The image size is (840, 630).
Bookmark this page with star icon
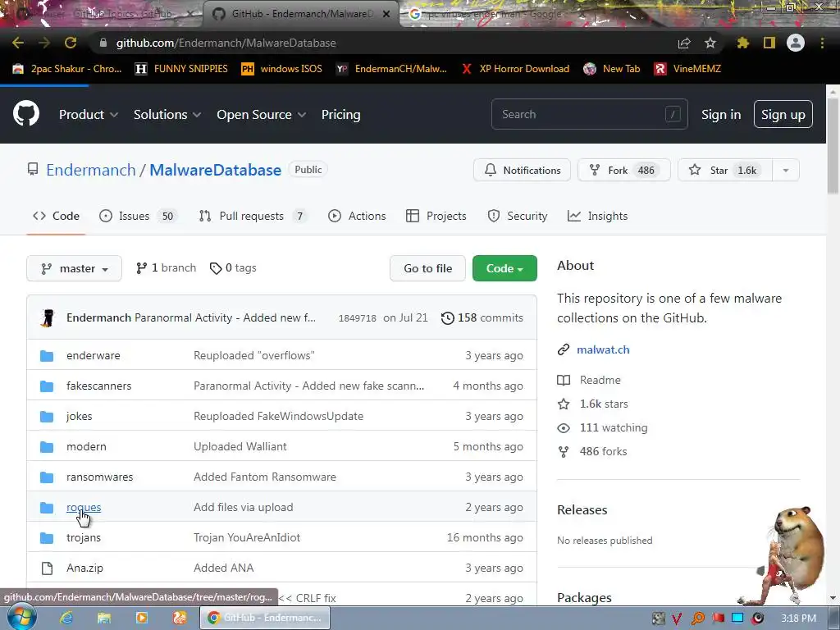coord(710,43)
